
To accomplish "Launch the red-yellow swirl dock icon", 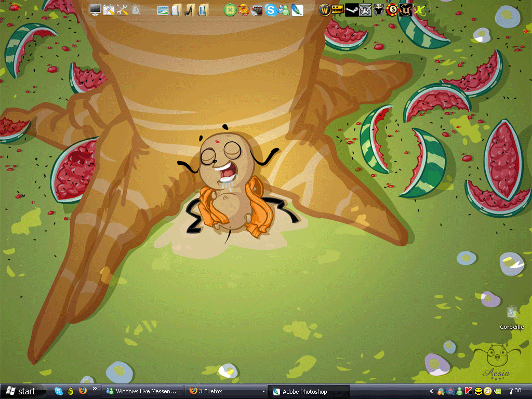I will coord(244,10).
